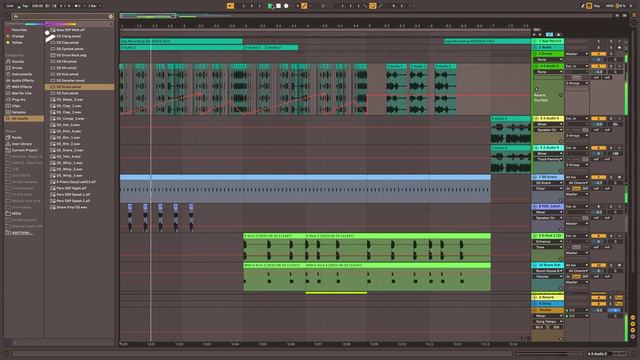Select Max for Live browser category
This screenshot has height=360, width=640.
[x=21, y=93]
